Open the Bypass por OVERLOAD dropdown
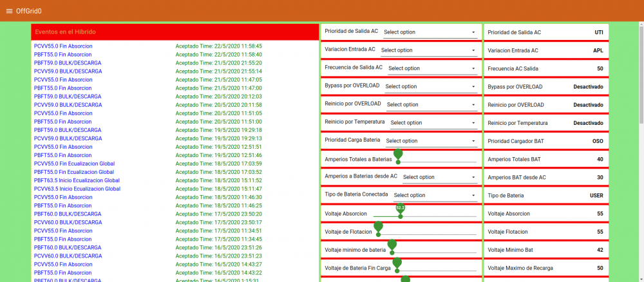This screenshot has width=644, height=282. coord(431,86)
